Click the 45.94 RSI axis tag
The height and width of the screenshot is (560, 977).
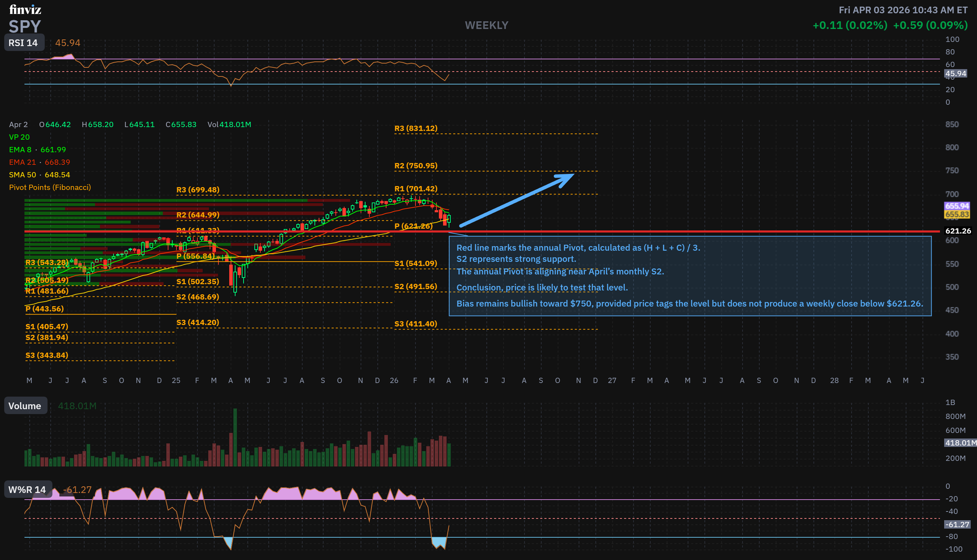(x=955, y=73)
